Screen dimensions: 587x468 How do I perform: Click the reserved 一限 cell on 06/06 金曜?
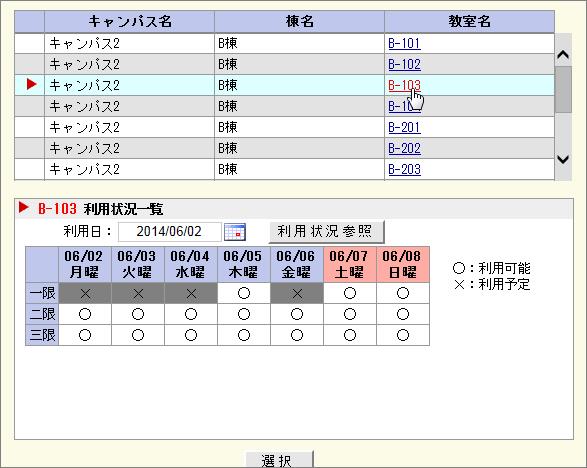(x=297, y=293)
